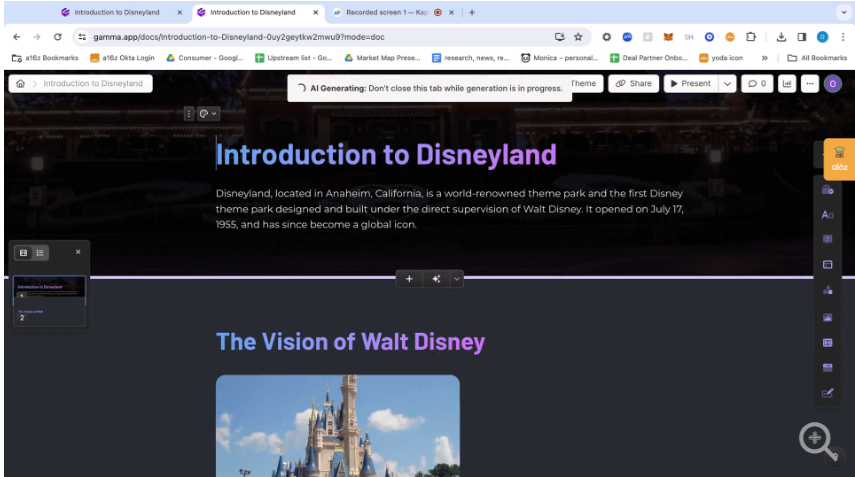Open forms and buttons tool in sidebar
The image size is (855, 477).
pyautogui.click(x=827, y=393)
